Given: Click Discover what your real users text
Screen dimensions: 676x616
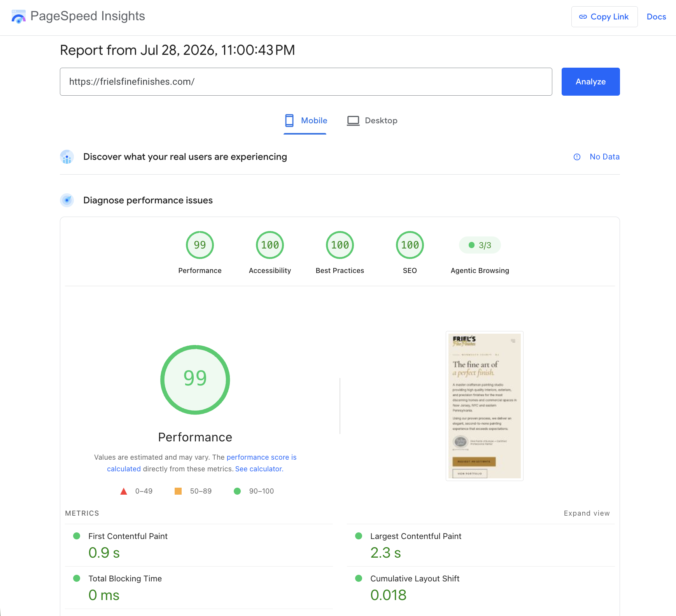Looking at the screenshot, I should click(185, 157).
